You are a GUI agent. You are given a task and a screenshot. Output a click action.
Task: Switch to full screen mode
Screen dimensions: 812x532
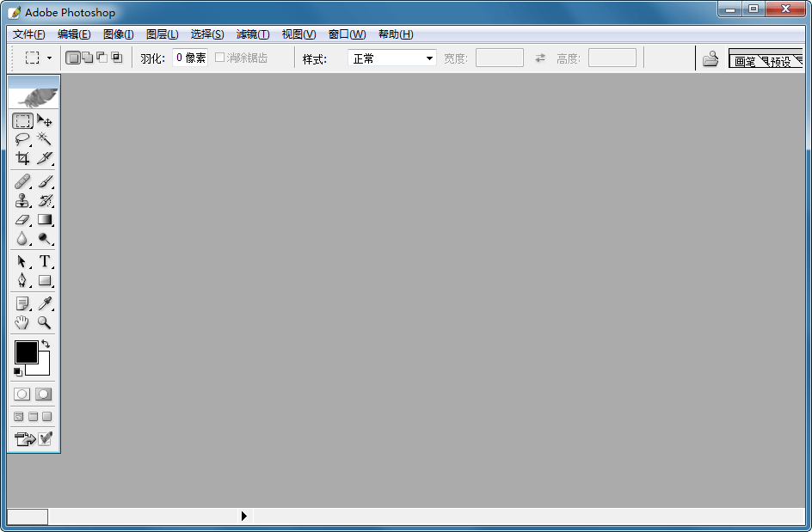pyautogui.click(x=45, y=416)
